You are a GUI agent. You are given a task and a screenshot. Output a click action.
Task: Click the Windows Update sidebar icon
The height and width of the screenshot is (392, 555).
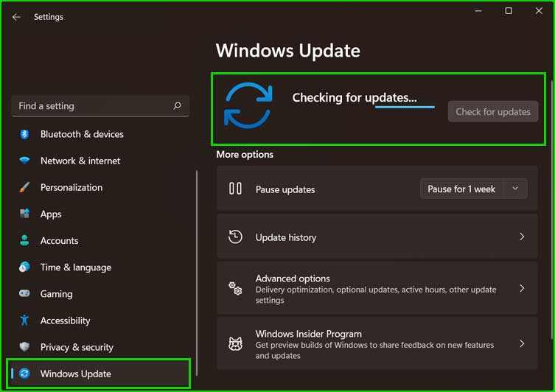(24, 374)
